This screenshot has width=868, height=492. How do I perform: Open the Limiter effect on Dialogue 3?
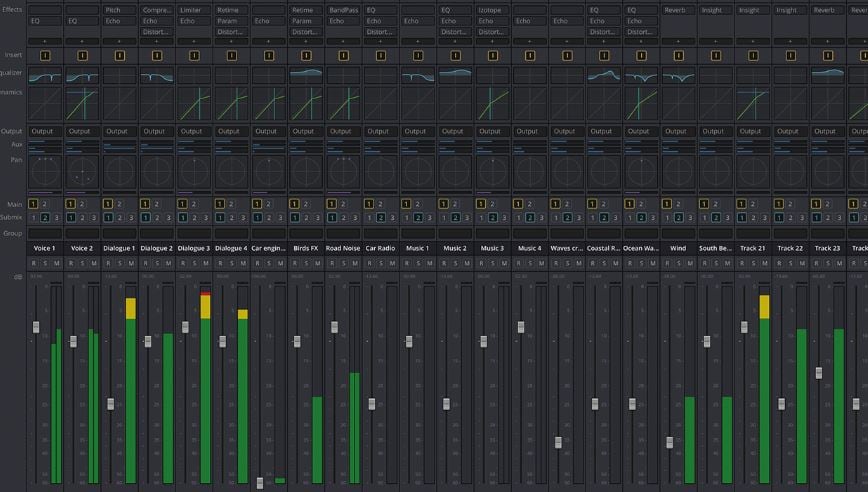[x=194, y=10]
